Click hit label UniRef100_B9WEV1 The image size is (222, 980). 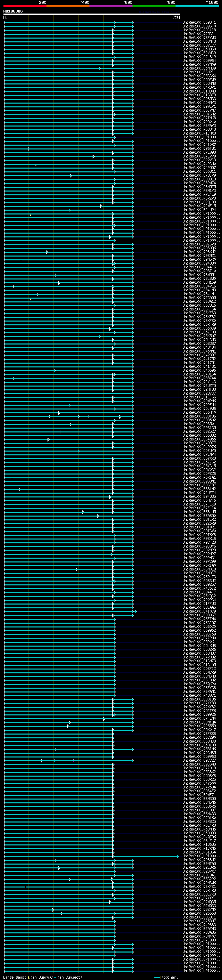click(x=199, y=106)
